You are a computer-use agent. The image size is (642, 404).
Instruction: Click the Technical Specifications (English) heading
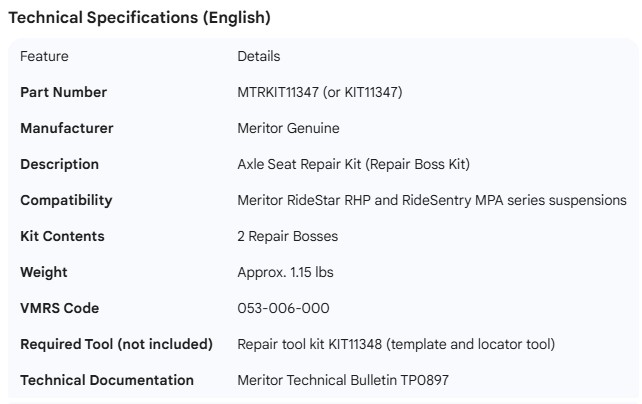coord(139,18)
